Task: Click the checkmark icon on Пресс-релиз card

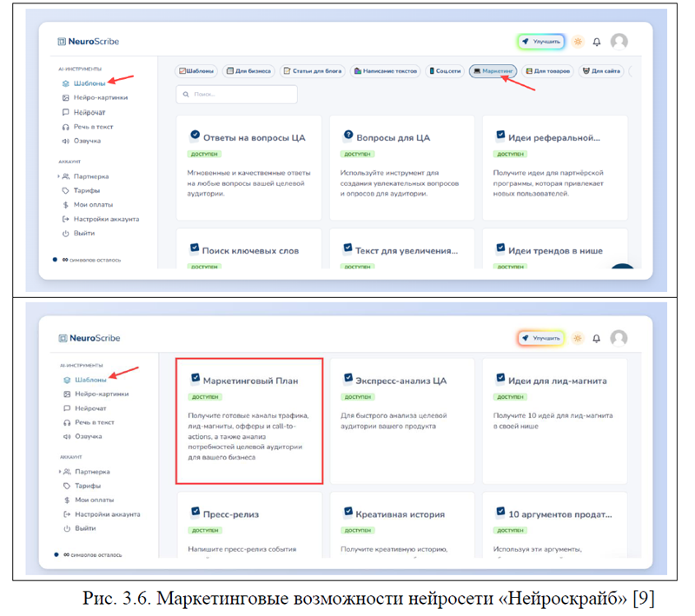Action: [x=195, y=512]
